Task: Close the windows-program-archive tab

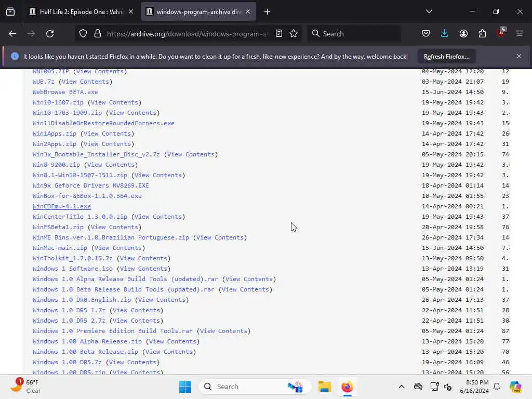Action: coord(248,11)
